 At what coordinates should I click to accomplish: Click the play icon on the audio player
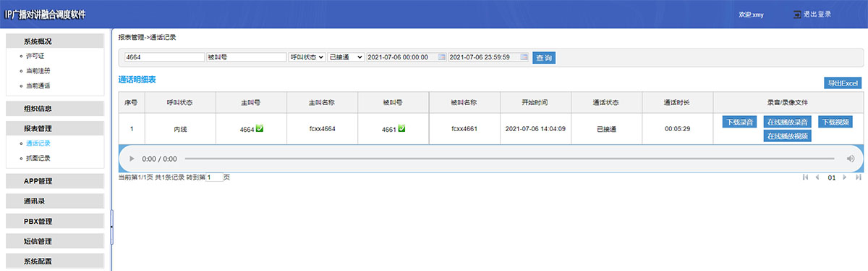132,159
